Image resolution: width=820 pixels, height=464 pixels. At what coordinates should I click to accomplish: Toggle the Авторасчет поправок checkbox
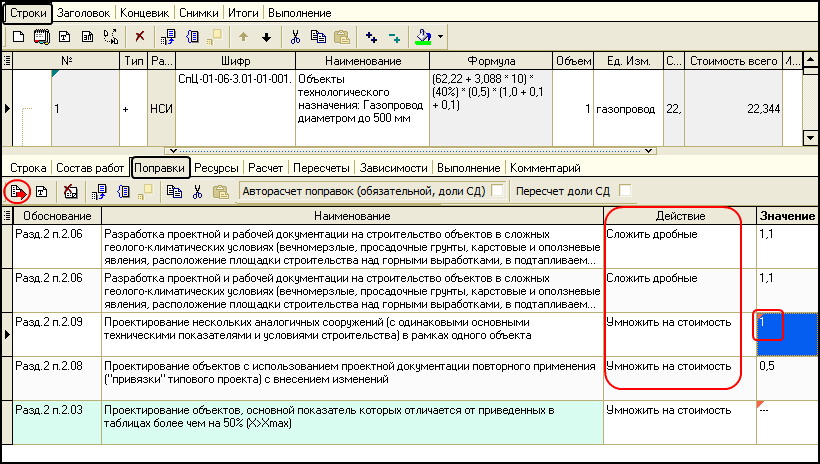(497, 190)
